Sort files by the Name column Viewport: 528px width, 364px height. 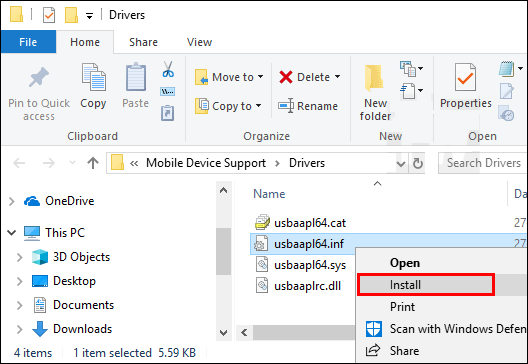point(269,194)
